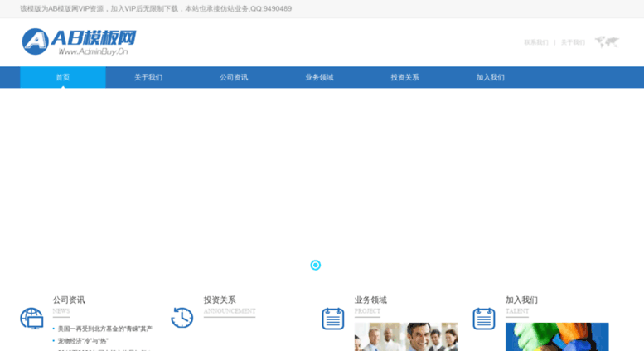Click the 联系我们 link in the header
Screen dimensions: 644x351
coord(536,42)
